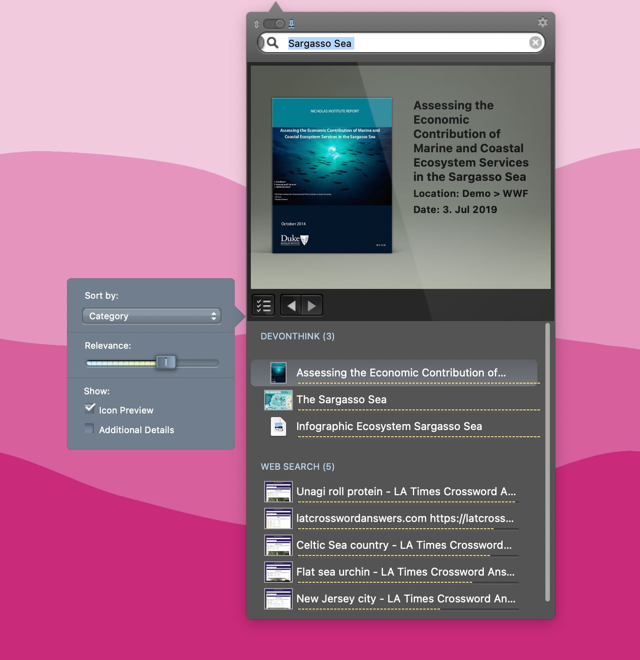This screenshot has width=640, height=660.
Task: Open the latcrosswordanswers.com web result
Action: [391, 519]
